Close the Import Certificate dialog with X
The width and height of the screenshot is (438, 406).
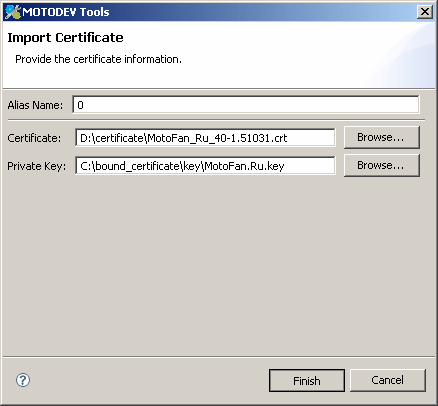(x=425, y=12)
